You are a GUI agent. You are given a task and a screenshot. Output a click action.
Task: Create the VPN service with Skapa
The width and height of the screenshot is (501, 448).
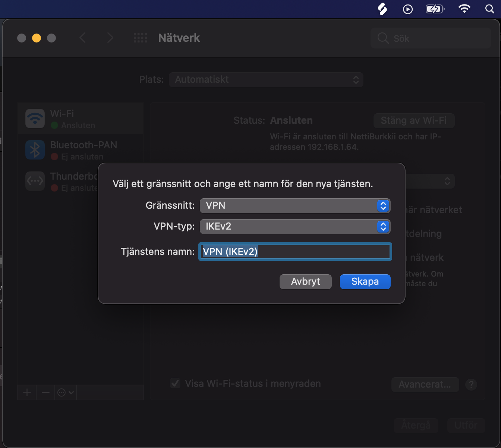point(365,281)
